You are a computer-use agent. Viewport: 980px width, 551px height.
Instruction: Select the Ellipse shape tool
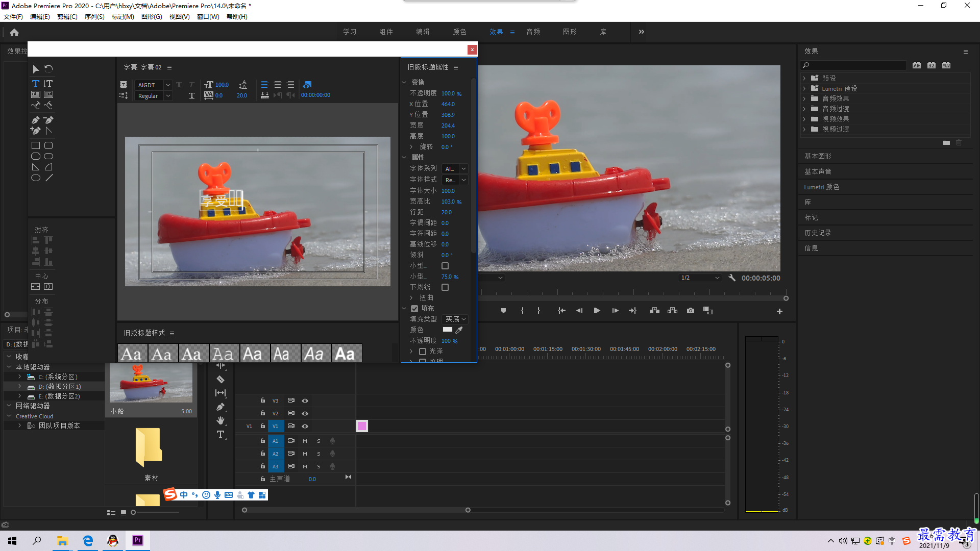coord(36,178)
